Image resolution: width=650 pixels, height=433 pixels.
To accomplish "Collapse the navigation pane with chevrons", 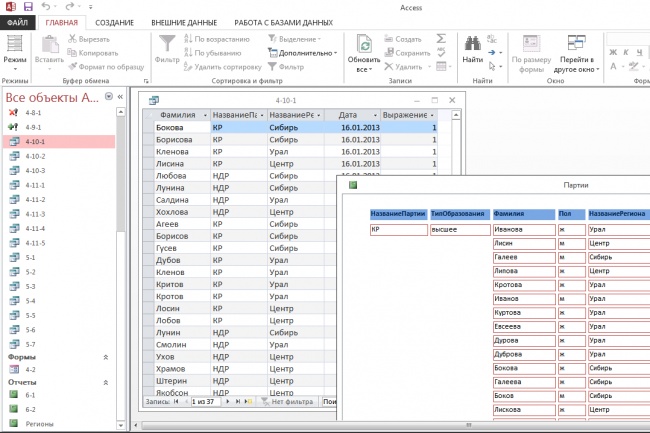I will [120, 97].
